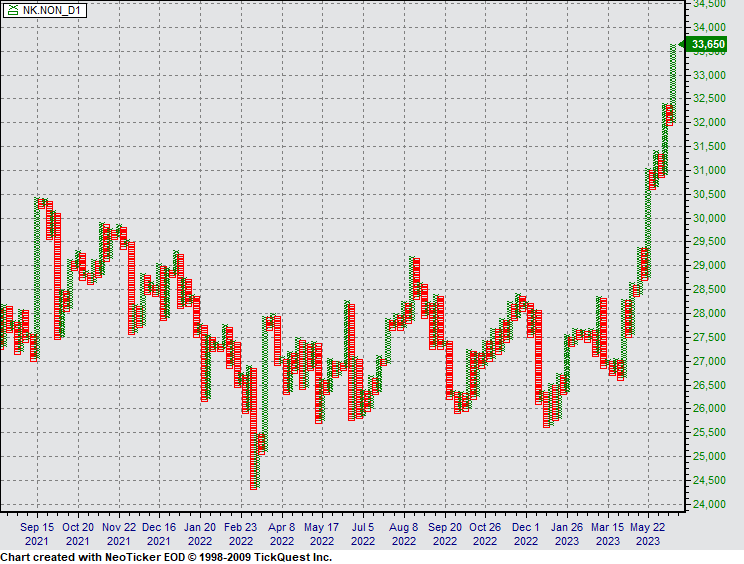
Task: Click the Jul 5 2022 date label
Action: pos(363,534)
